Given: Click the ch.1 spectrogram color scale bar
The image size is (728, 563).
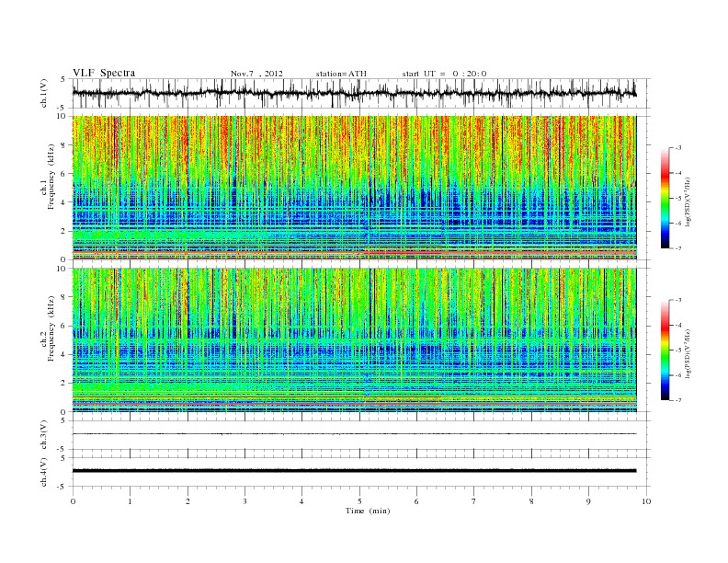Looking at the screenshot, I should (x=665, y=199).
